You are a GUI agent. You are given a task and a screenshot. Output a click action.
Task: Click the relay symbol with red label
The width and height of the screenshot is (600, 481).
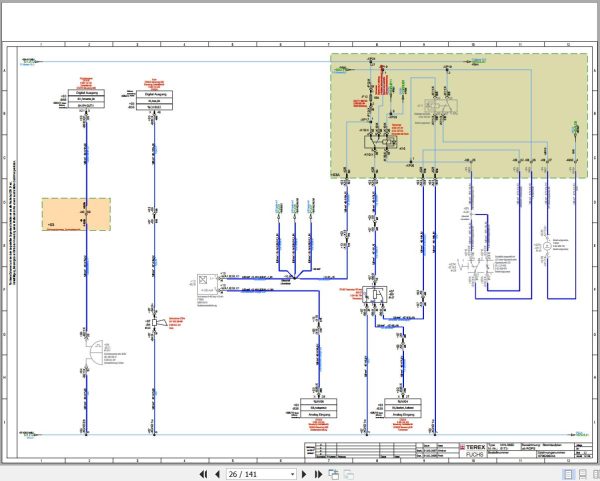[x=374, y=294]
